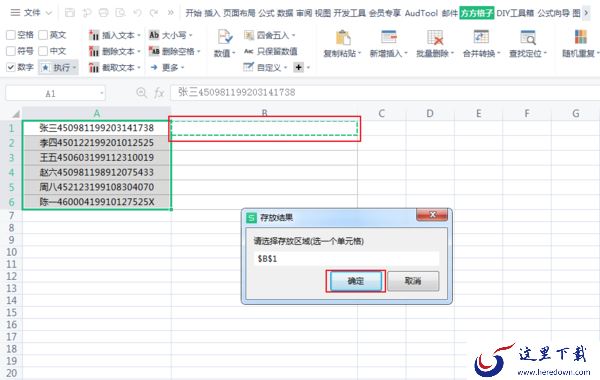Switch to the 插入 tab
600x380 pixels.
pos(212,13)
